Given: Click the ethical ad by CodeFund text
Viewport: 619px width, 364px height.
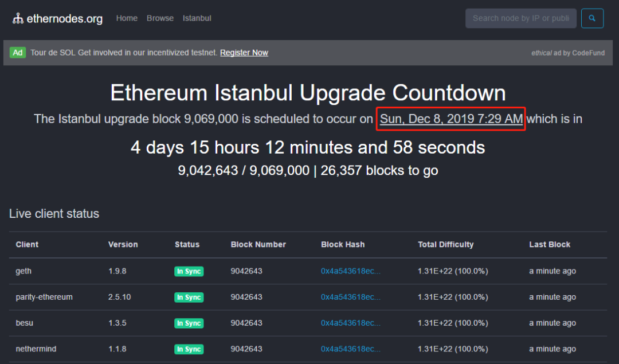Looking at the screenshot, I should click(567, 53).
